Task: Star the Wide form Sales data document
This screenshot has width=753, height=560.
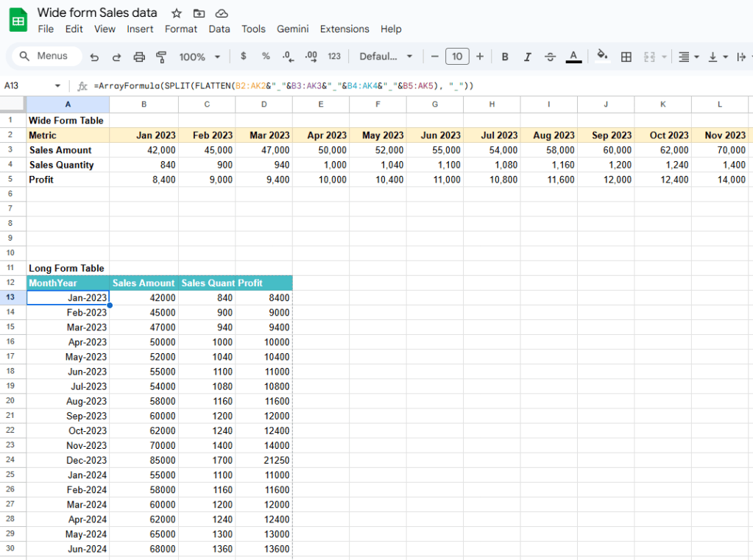Action: [x=176, y=13]
